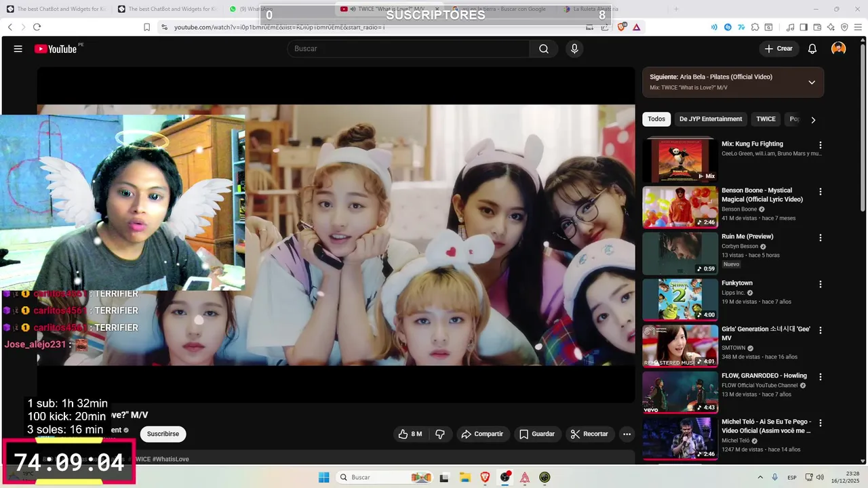Go back in browser history

tap(9, 27)
